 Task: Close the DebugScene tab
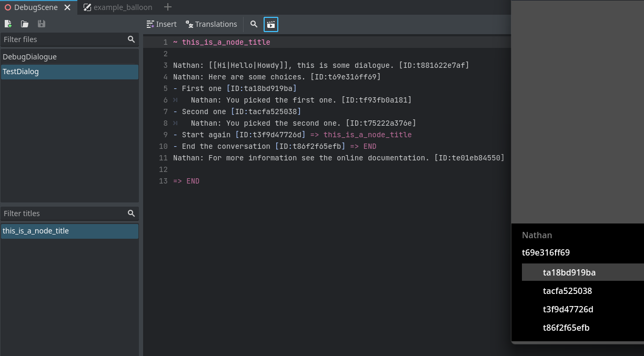67,7
